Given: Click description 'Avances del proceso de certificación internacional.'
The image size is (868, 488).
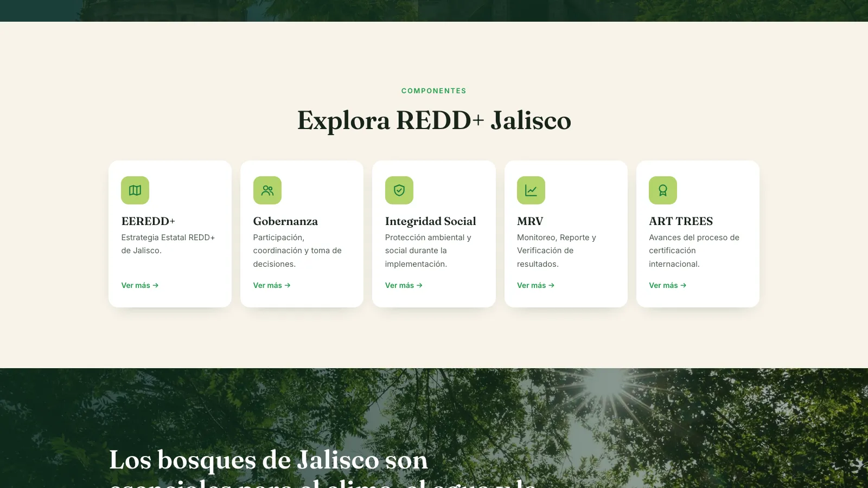Looking at the screenshot, I should tap(694, 251).
